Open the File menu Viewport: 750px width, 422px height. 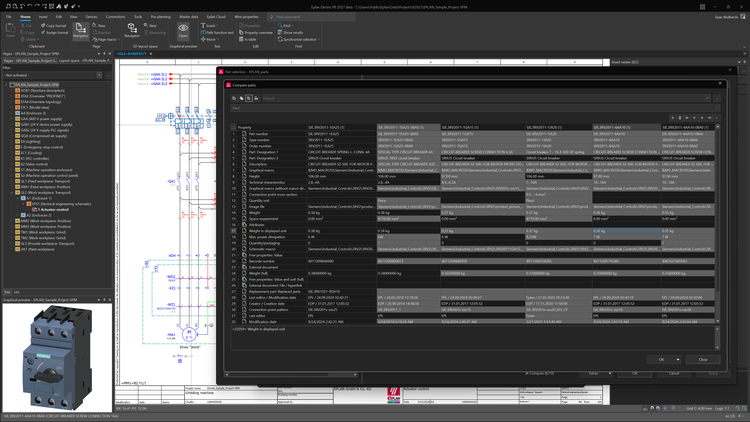click(x=9, y=17)
